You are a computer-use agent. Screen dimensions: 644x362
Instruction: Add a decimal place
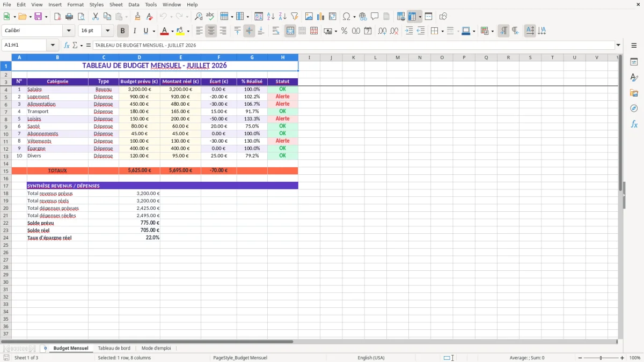click(x=383, y=31)
